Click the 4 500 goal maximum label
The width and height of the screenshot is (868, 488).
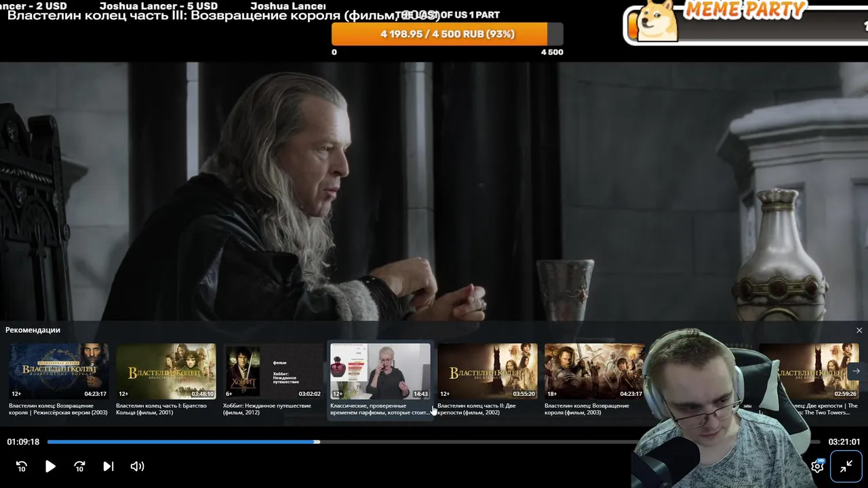pos(552,52)
